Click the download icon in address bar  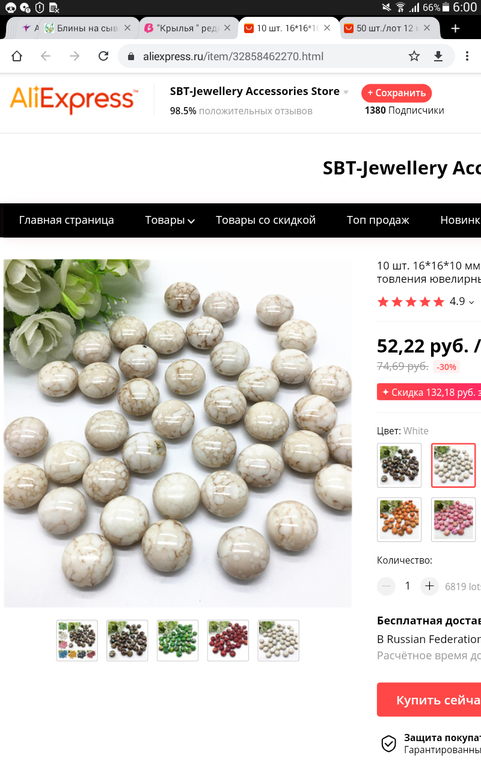pos(438,56)
